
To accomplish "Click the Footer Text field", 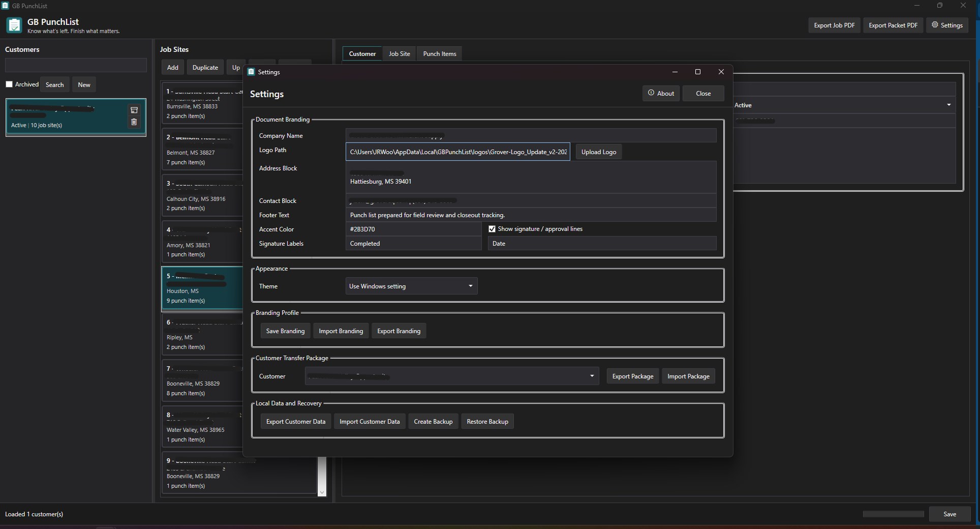I will click(x=531, y=215).
